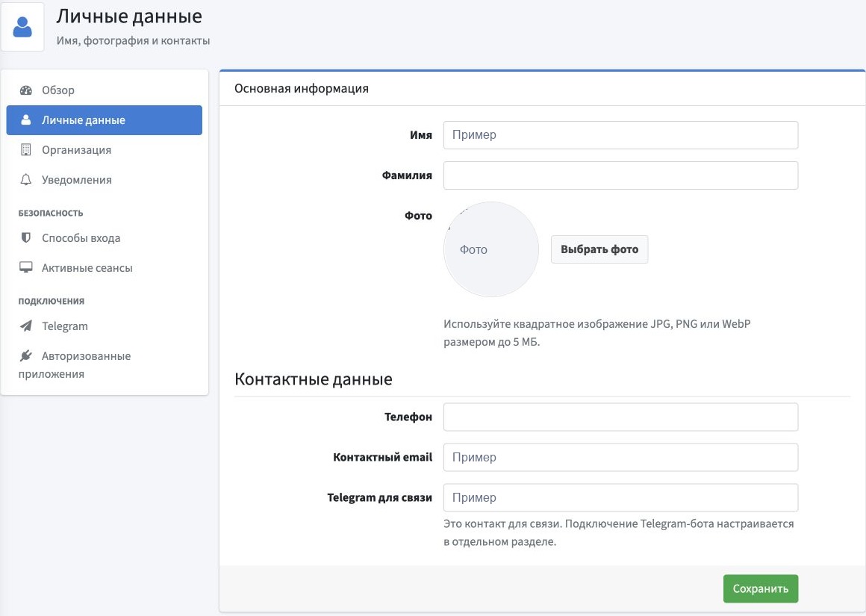Click the Телефон field label

tap(408, 417)
